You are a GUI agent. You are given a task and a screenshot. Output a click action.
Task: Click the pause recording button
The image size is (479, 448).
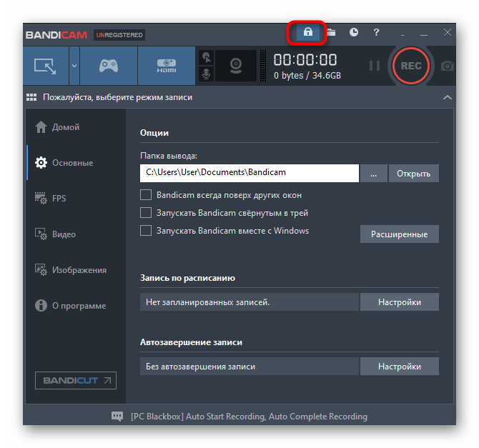[375, 66]
